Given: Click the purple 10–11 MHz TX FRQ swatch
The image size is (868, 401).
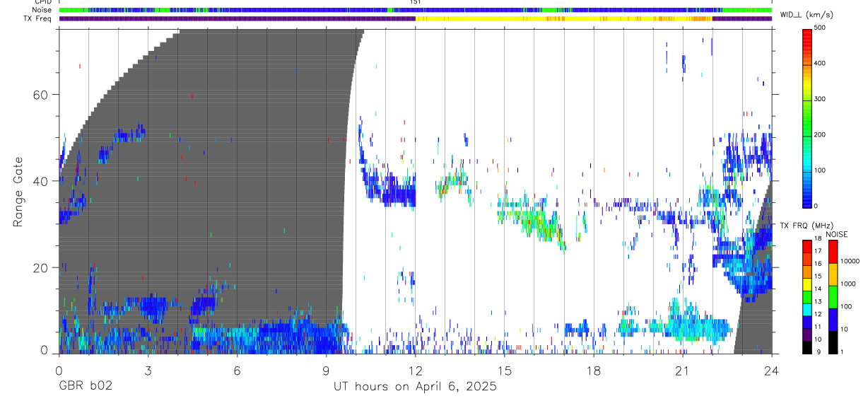Looking at the screenshot, I should point(807,334).
